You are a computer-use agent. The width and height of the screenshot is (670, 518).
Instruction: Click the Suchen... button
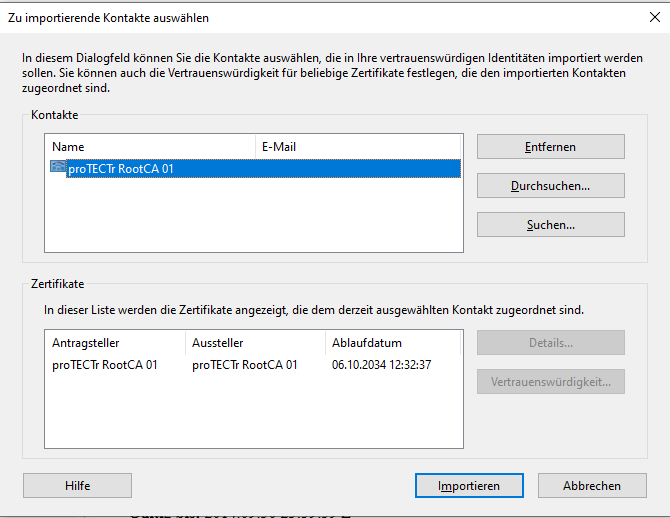(550, 225)
